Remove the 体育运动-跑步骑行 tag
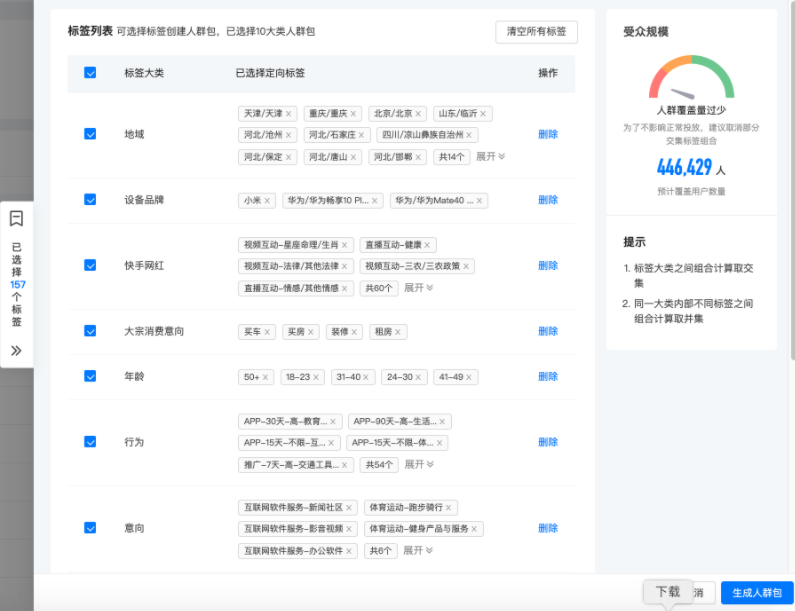Viewport: 795px width, 611px height. point(448,508)
